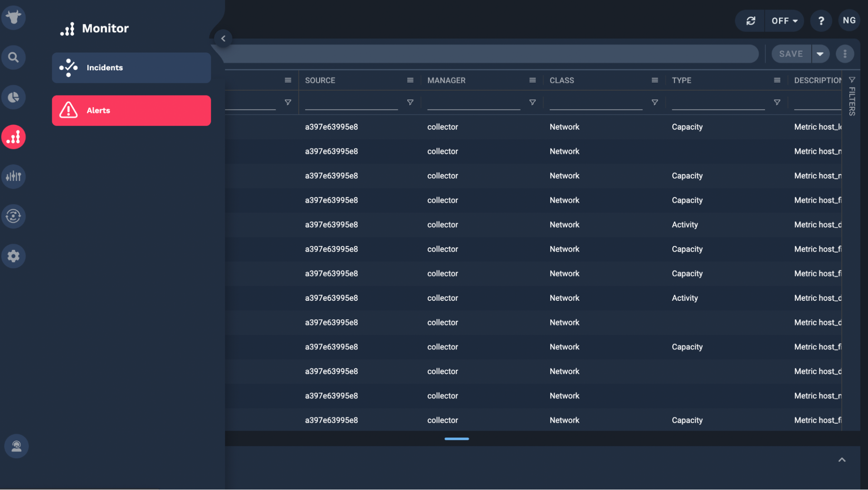868x490 pixels.
Task: Open the dashboards pie chart sidebar icon
Action: coord(13,97)
